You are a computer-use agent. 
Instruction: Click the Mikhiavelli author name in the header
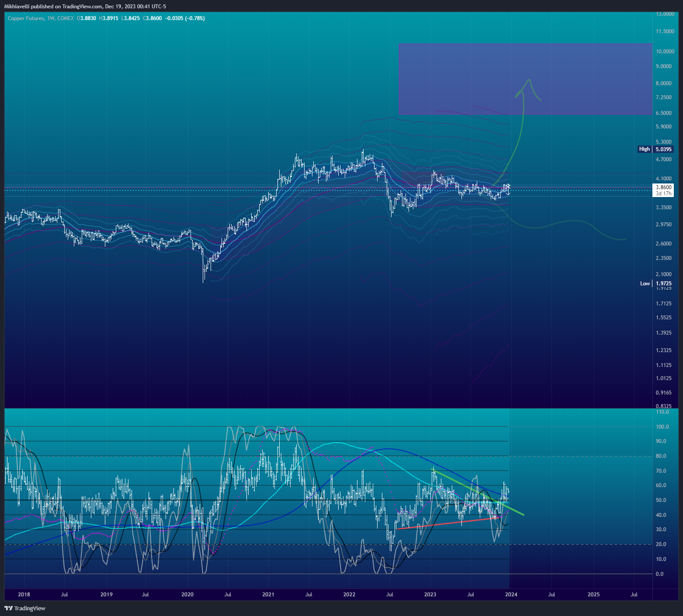17,6
